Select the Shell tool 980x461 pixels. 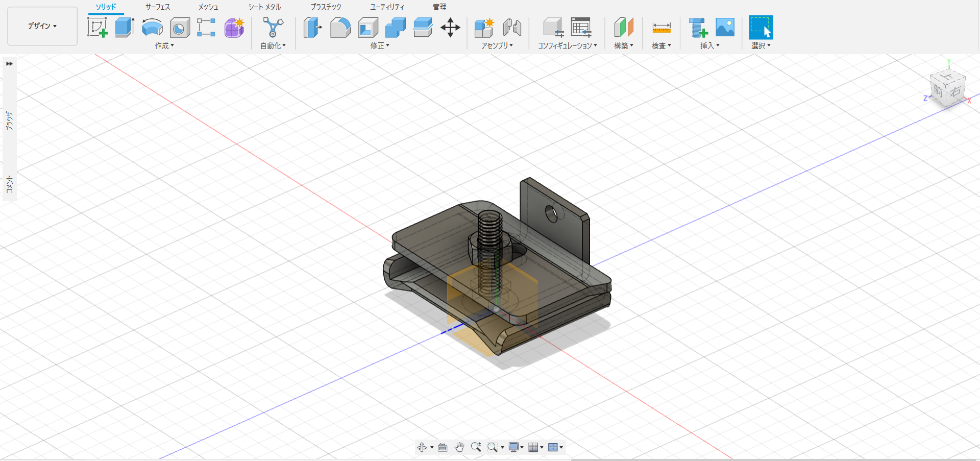point(368,28)
